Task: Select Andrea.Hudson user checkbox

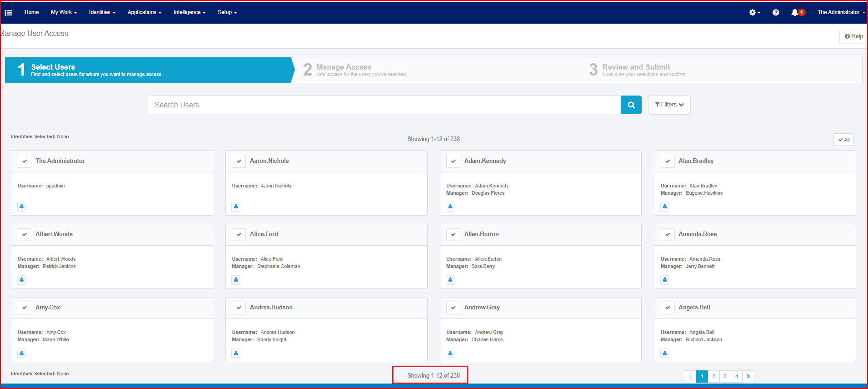Action: [x=239, y=308]
